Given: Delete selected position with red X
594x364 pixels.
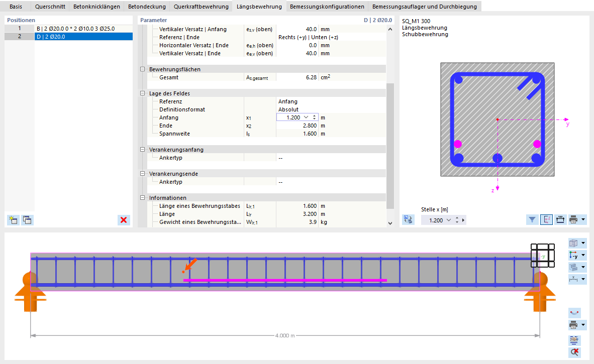Looking at the screenshot, I should [124, 220].
